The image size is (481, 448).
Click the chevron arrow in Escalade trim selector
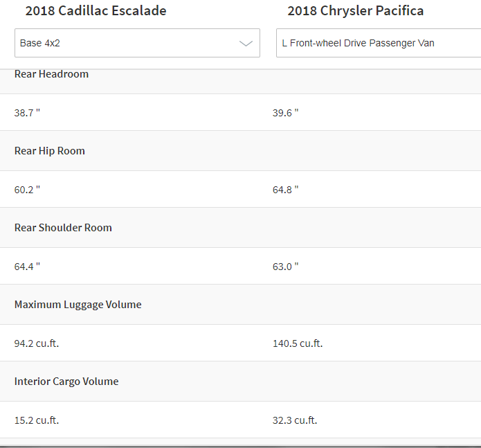pos(246,43)
